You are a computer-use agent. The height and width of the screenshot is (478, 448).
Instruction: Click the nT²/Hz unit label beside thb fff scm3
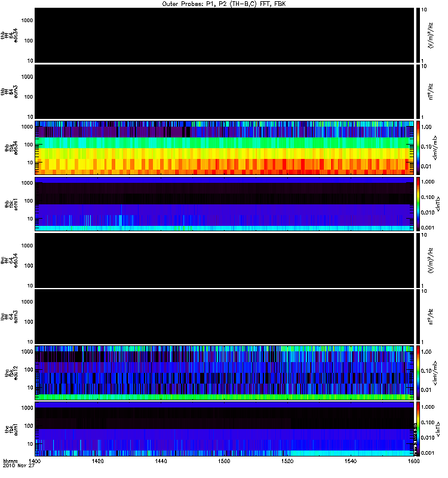point(431,91)
